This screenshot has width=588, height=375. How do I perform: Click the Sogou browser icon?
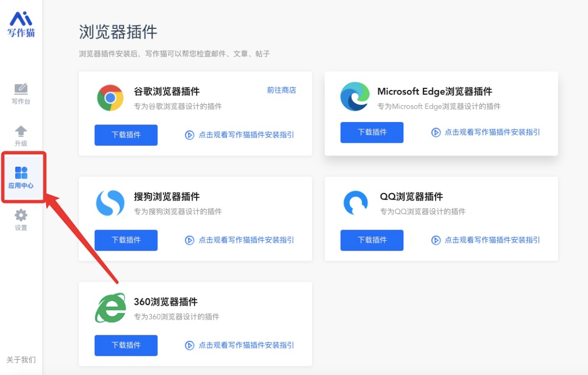[x=110, y=203]
